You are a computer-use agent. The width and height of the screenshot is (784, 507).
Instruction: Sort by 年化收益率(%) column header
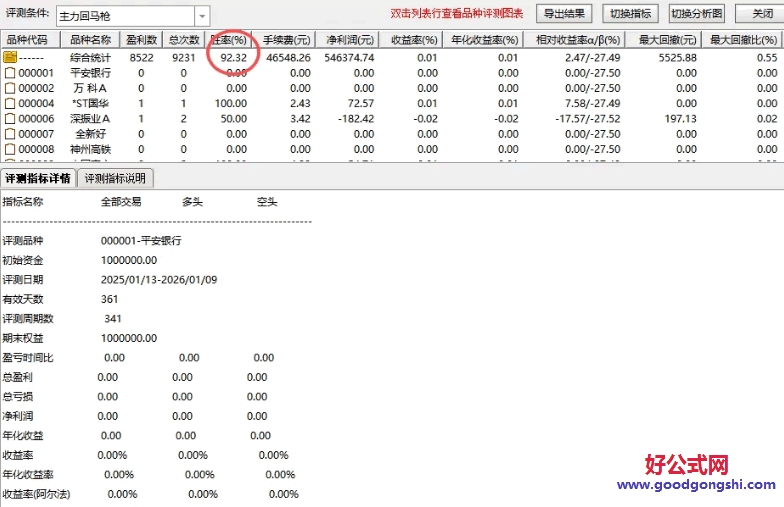click(x=484, y=40)
